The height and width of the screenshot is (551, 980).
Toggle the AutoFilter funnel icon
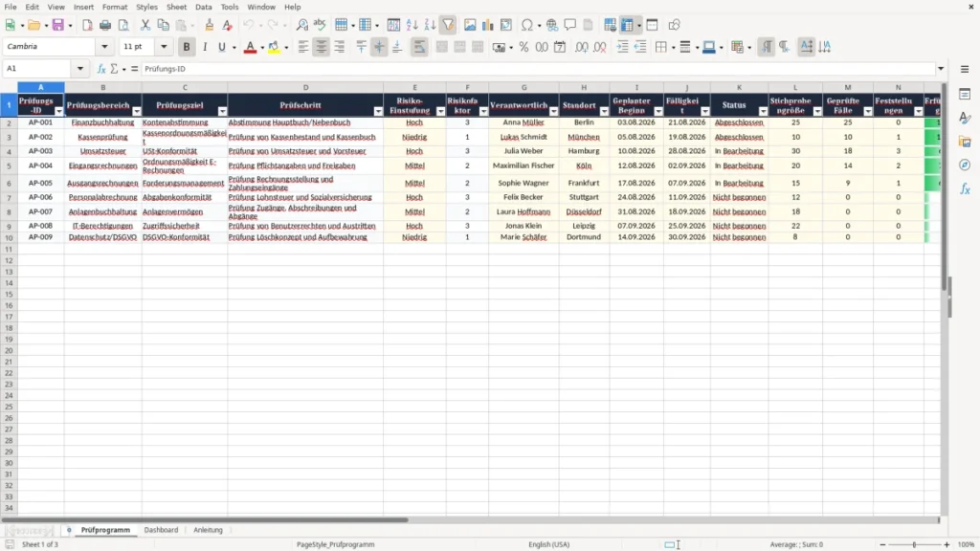point(448,25)
